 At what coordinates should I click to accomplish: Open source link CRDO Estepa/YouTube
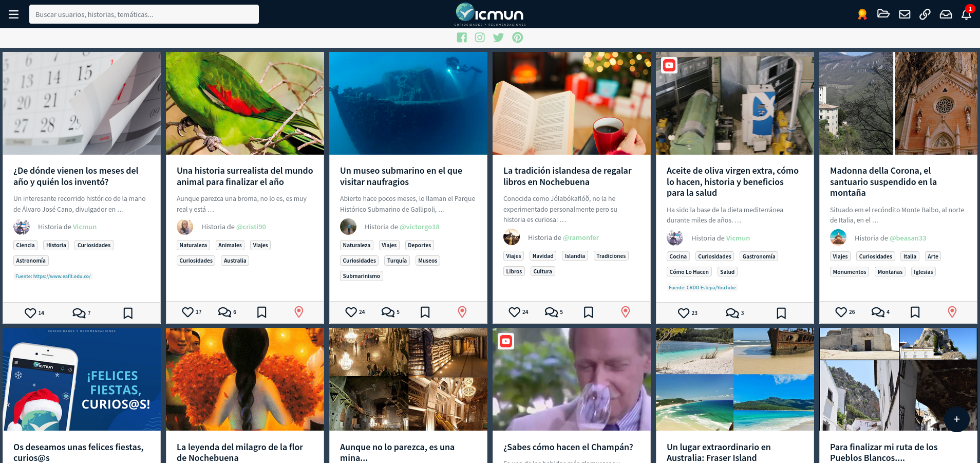pyautogui.click(x=702, y=288)
